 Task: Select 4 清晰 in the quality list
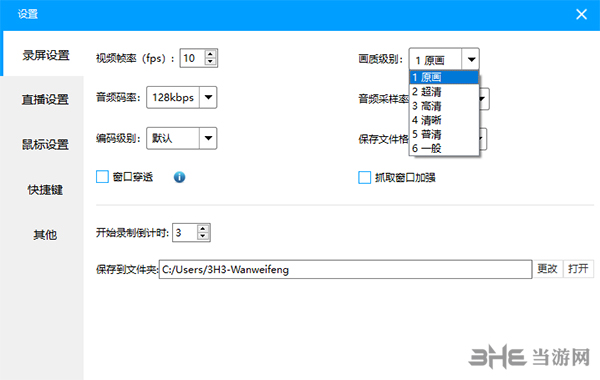(444, 120)
